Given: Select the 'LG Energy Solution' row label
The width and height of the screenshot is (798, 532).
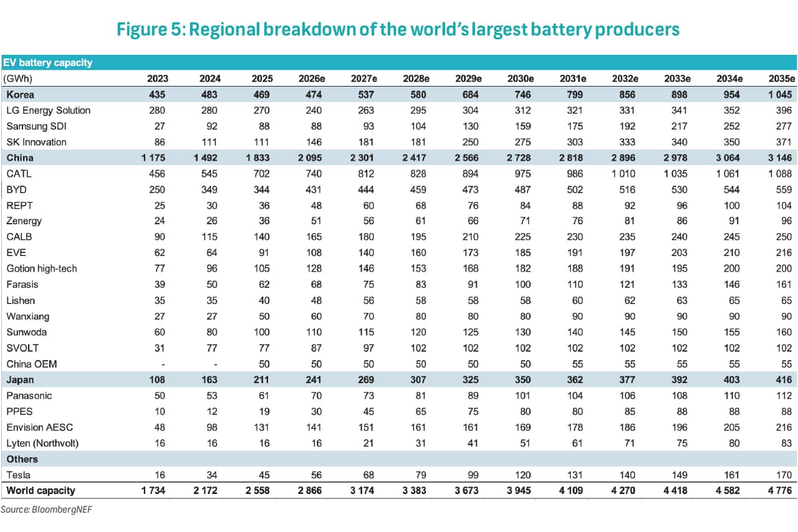Looking at the screenshot, I should (x=49, y=110).
